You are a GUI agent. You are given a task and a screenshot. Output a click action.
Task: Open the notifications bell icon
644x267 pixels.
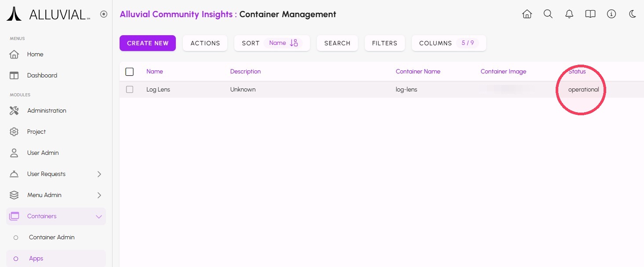point(569,14)
